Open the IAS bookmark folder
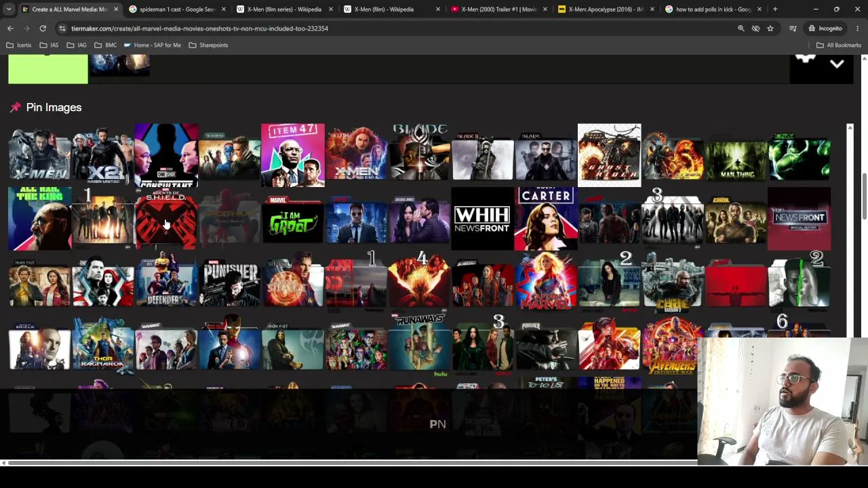The width and height of the screenshot is (868, 488). click(49, 45)
